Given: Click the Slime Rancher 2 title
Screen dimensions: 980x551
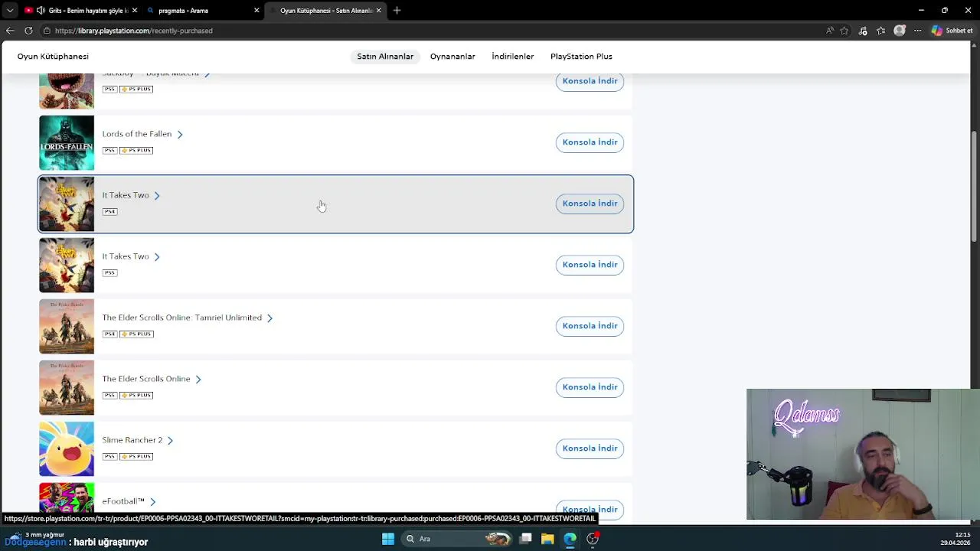Looking at the screenshot, I should (x=132, y=440).
